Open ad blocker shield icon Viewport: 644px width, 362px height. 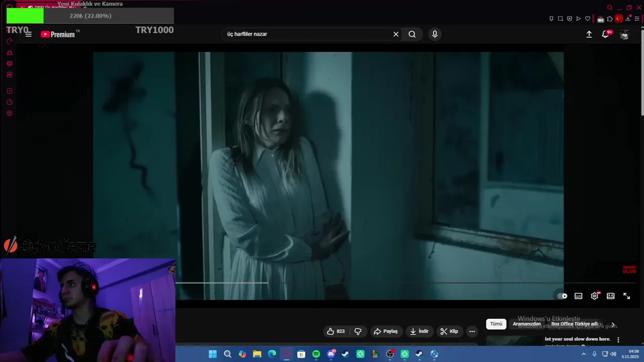coord(570,19)
